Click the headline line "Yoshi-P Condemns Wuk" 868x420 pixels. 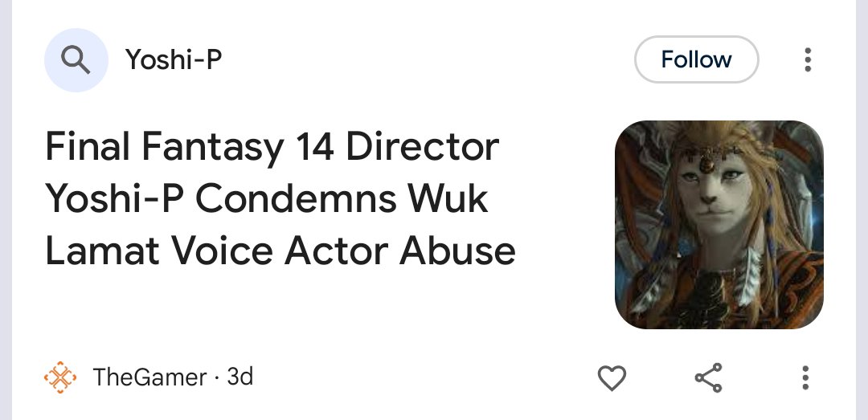266,199
